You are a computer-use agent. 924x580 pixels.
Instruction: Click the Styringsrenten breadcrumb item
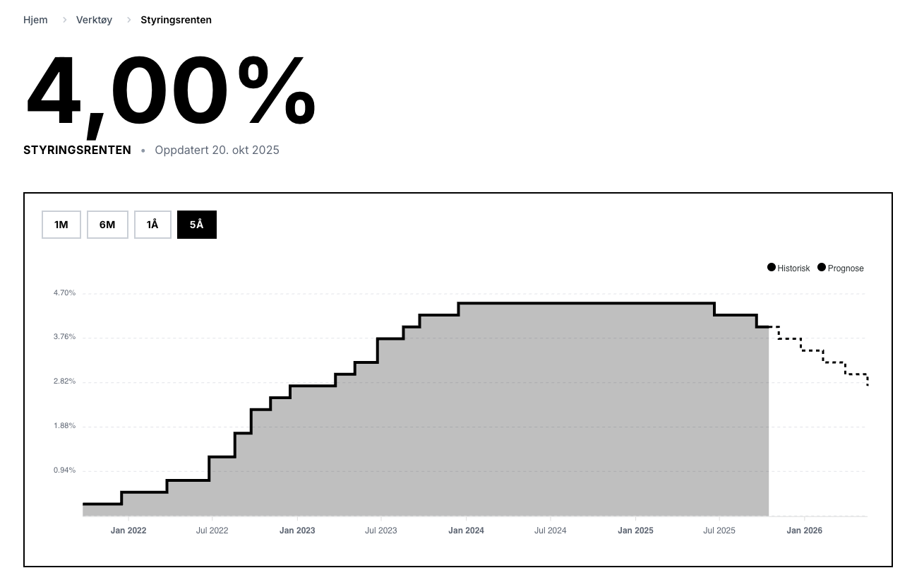point(176,20)
